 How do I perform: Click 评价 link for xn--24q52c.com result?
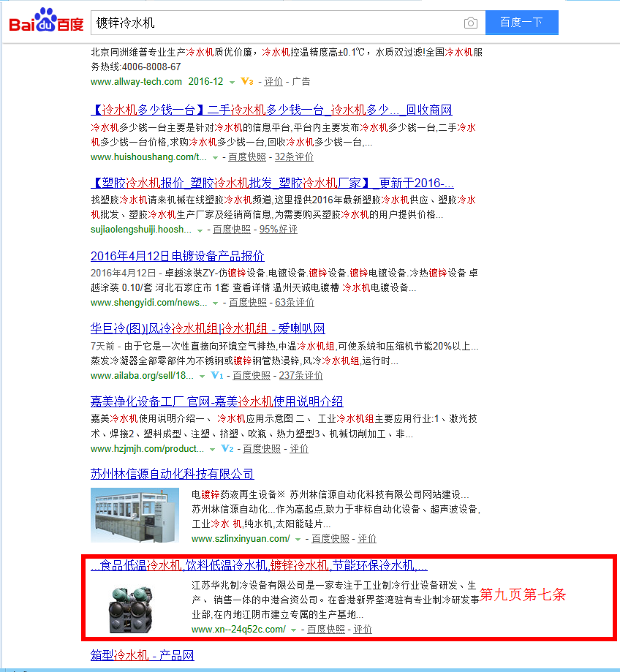tap(363, 629)
